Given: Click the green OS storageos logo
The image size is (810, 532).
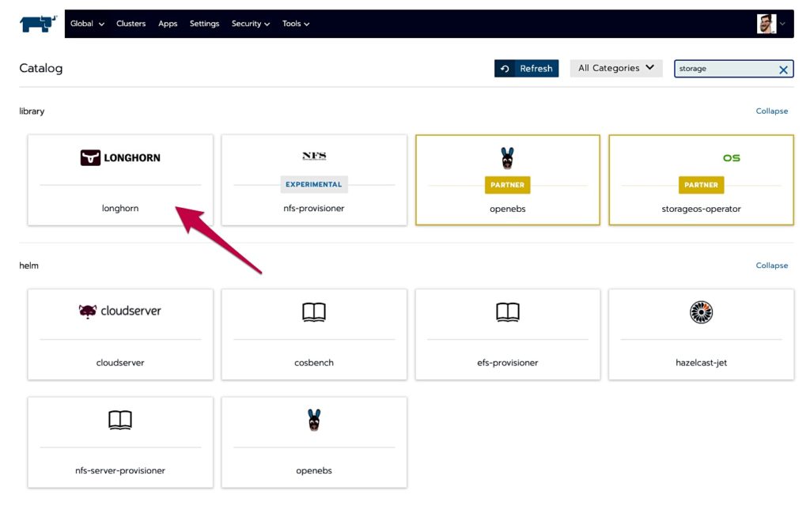Looking at the screenshot, I should [x=731, y=158].
